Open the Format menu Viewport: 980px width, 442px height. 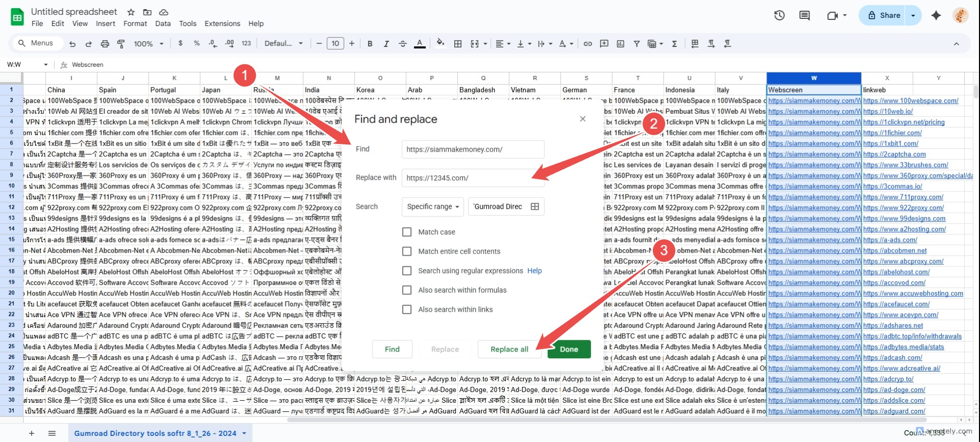point(135,23)
